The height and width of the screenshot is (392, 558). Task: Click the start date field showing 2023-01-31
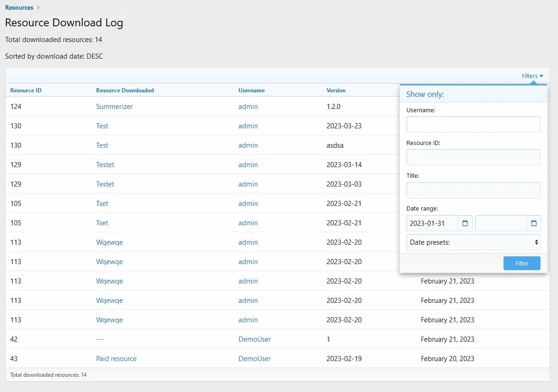432,223
